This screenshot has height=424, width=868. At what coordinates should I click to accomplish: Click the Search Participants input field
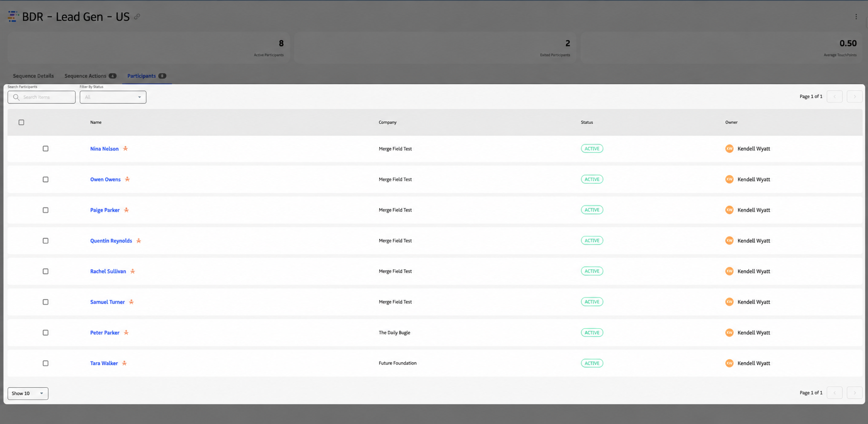[42, 97]
